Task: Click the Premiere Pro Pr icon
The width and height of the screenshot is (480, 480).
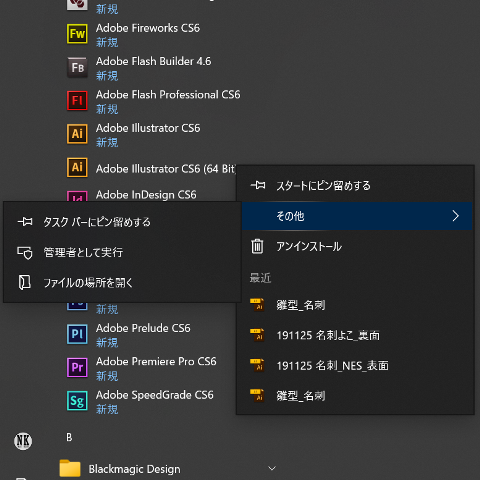Action: coord(77,367)
